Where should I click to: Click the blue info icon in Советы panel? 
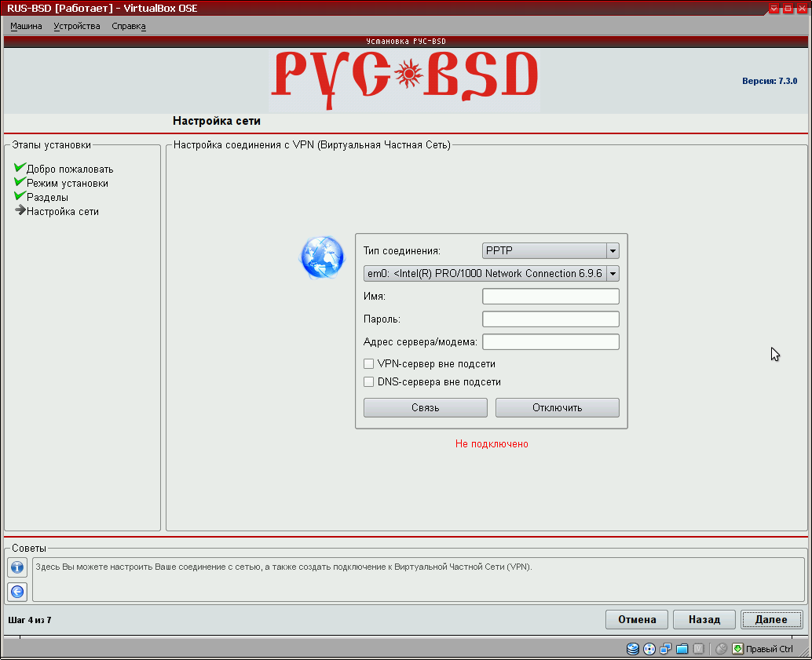pos(17,567)
